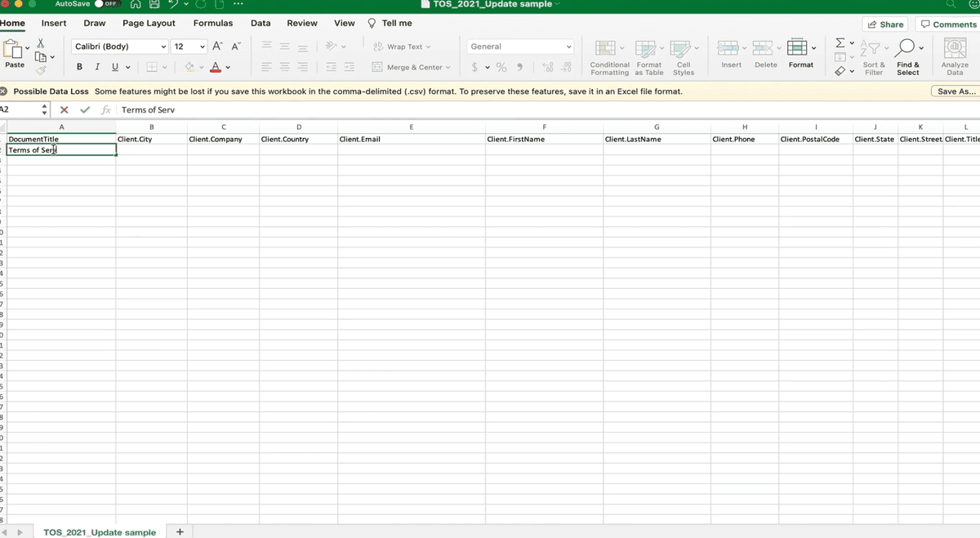Apply bold formatting to cell
980x538 pixels.
pyautogui.click(x=79, y=67)
